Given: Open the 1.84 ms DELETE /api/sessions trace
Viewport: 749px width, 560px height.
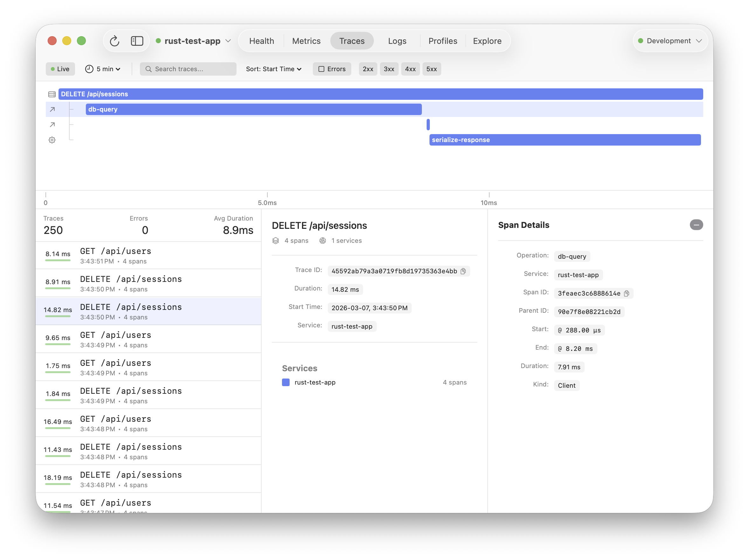Looking at the screenshot, I should pyautogui.click(x=148, y=395).
